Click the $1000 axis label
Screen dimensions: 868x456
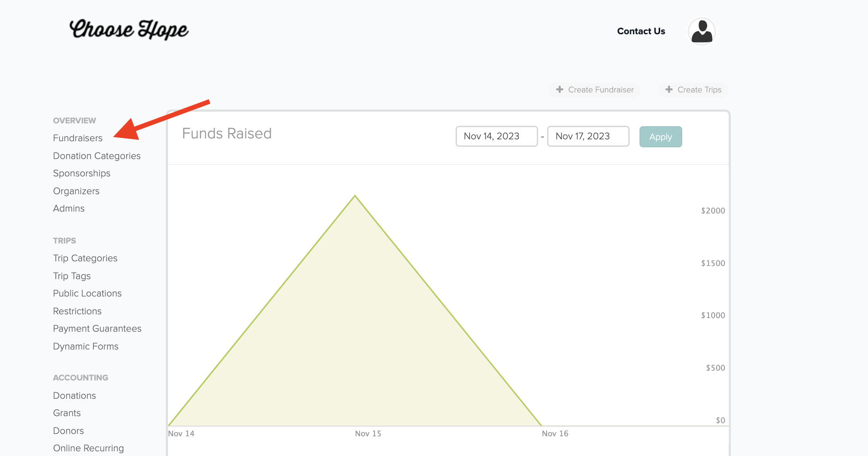713,315
